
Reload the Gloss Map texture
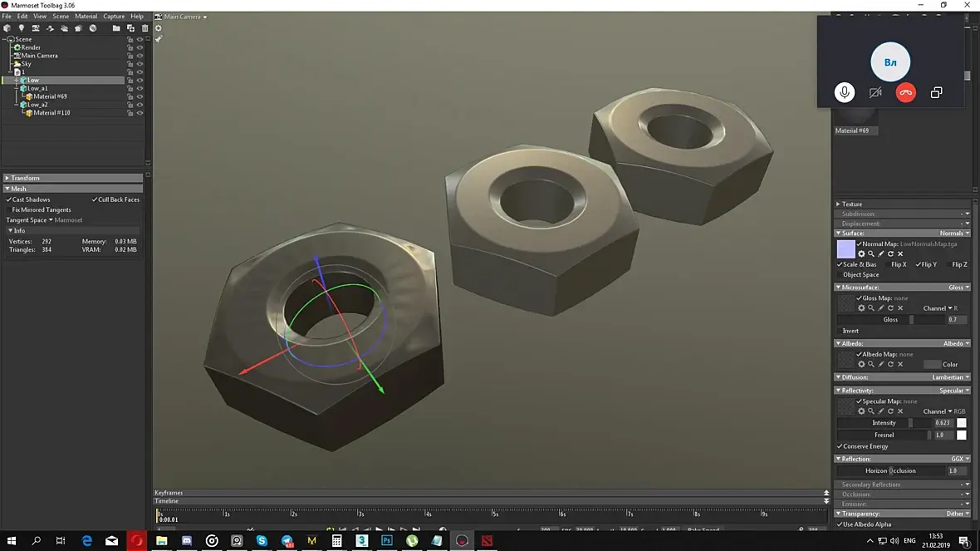tap(890, 308)
